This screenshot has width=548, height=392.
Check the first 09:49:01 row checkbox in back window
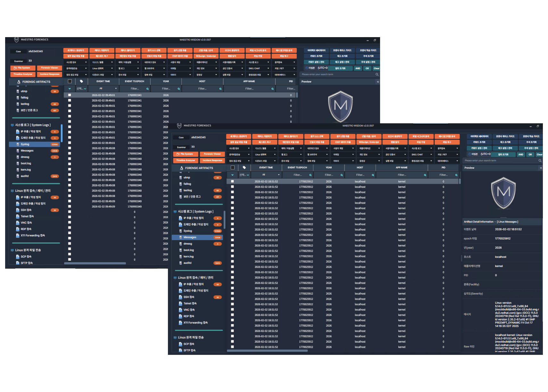pyautogui.click(x=70, y=95)
